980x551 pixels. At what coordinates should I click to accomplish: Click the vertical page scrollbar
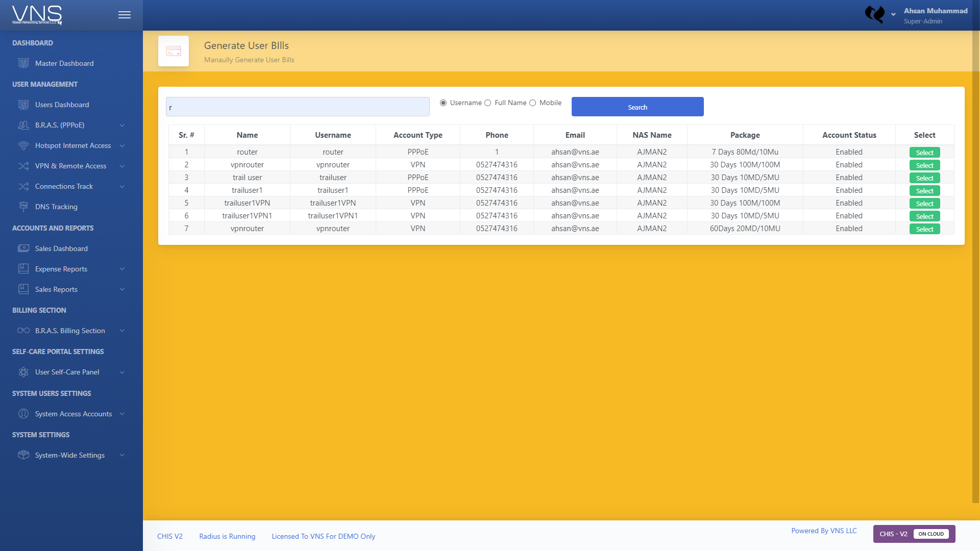point(975,255)
